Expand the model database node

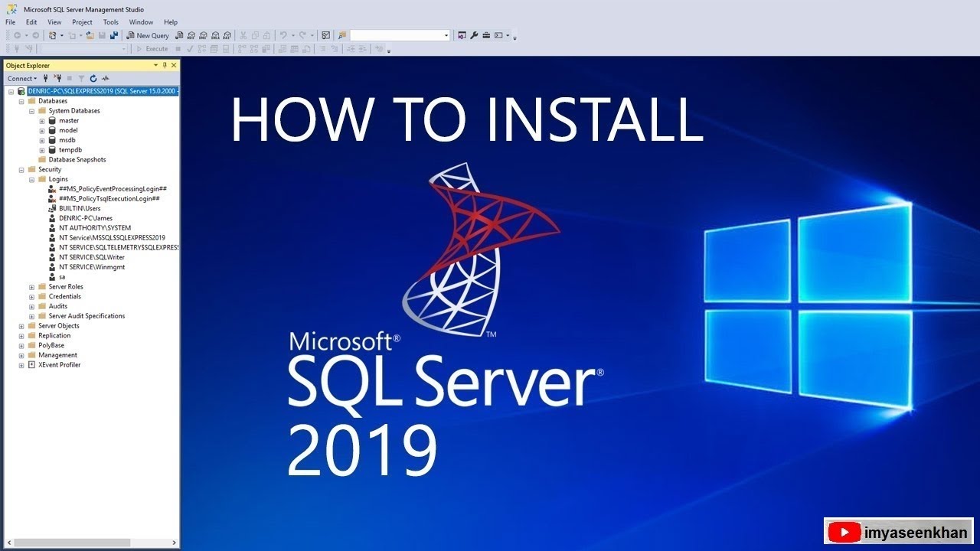tap(42, 131)
